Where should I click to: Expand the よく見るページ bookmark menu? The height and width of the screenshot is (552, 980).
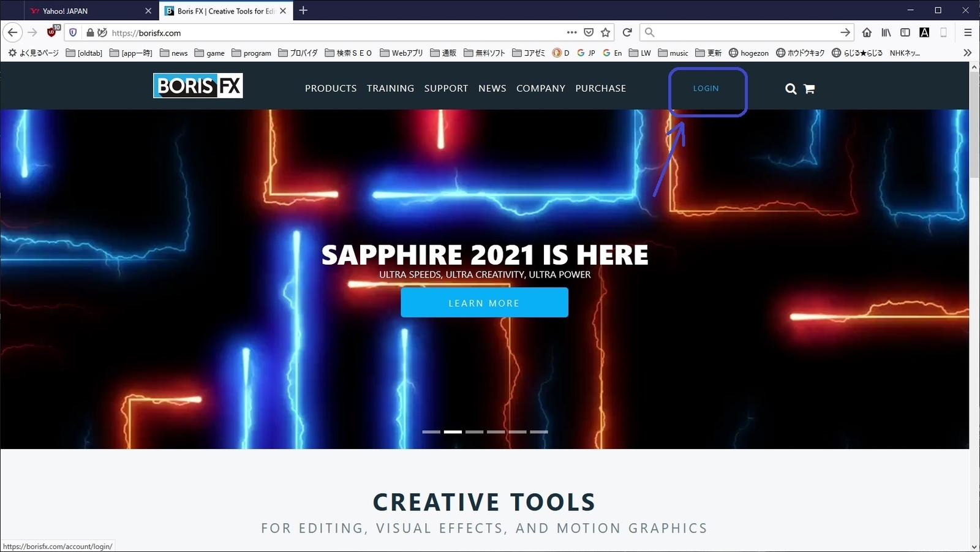click(34, 53)
